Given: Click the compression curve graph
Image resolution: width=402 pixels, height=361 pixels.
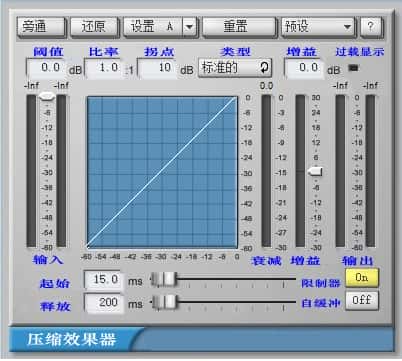Looking at the screenshot, I should coord(162,172).
